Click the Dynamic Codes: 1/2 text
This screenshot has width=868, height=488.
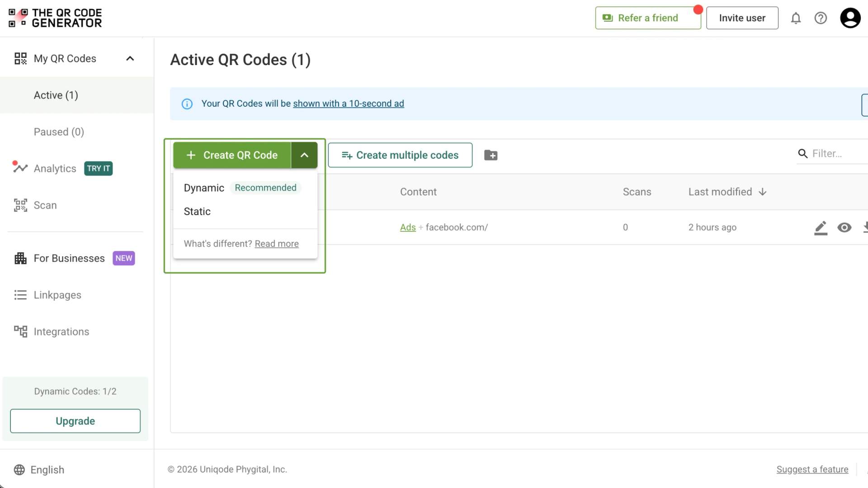pos(75,391)
